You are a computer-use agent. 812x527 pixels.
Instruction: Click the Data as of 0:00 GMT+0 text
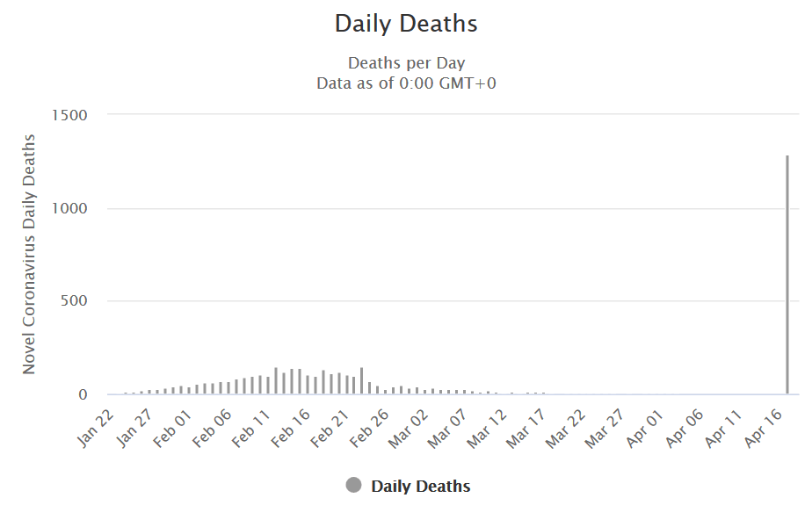(406, 83)
